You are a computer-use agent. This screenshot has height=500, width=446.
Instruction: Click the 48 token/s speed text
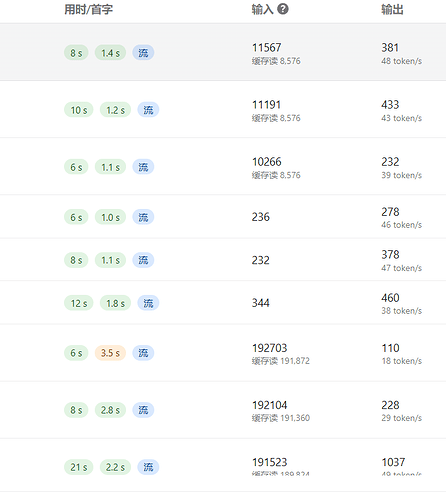401,61
